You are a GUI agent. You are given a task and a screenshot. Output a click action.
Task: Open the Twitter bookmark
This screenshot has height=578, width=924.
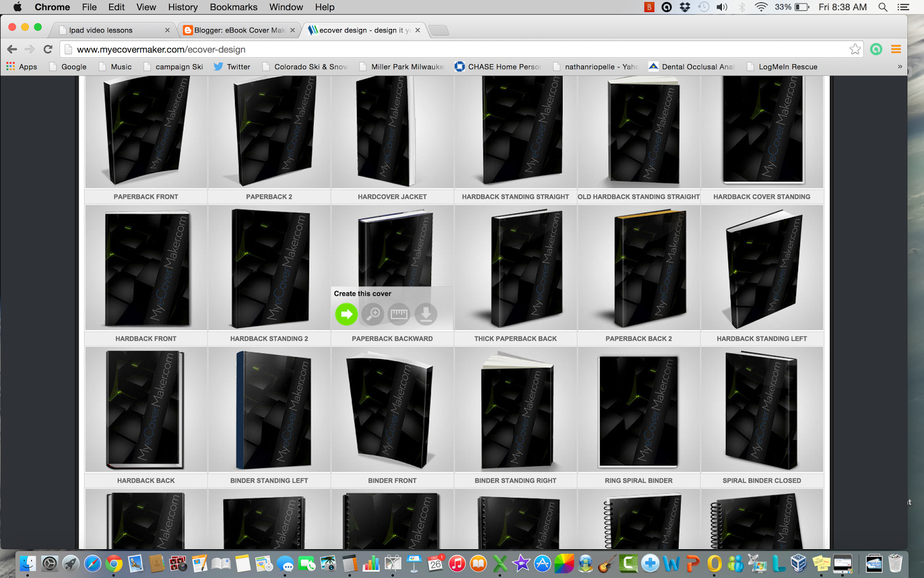(x=232, y=66)
